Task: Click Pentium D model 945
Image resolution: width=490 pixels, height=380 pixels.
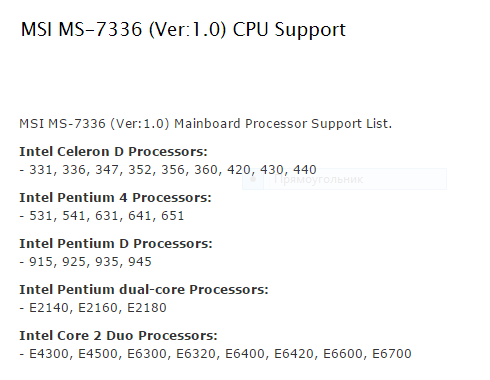Action: 140,262
